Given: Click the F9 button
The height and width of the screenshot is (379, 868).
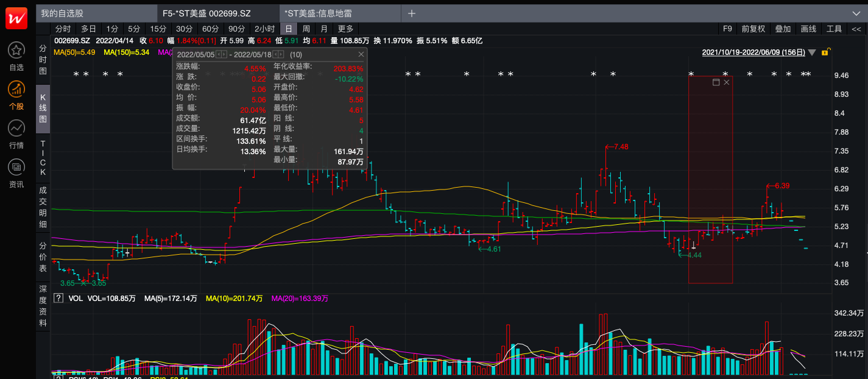Looking at the screenshot, I should 727,29.
